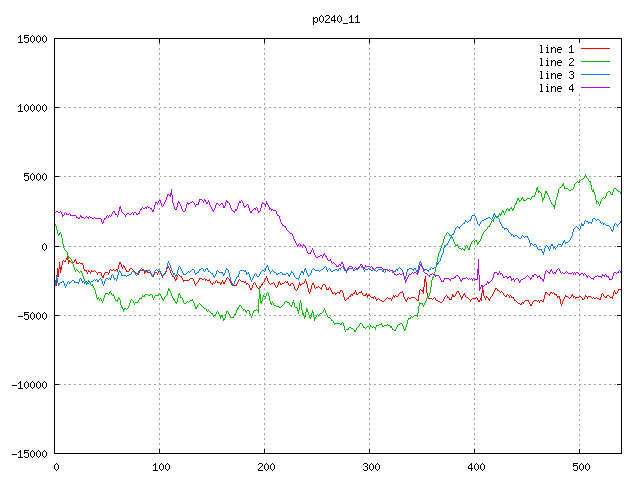Click the 15000 y-axis tick label
Screen dimensions: 640x480
pos(31,39)
